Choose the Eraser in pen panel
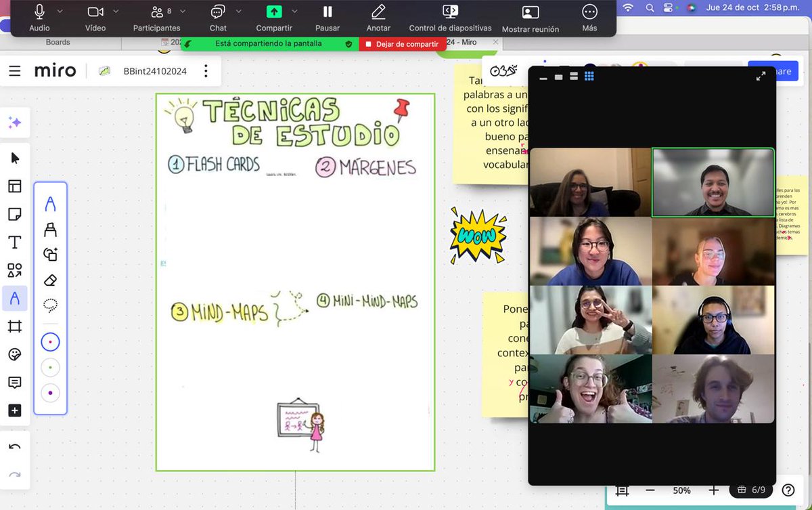Viewport: 812px width, 510px height. pos(50,280)
